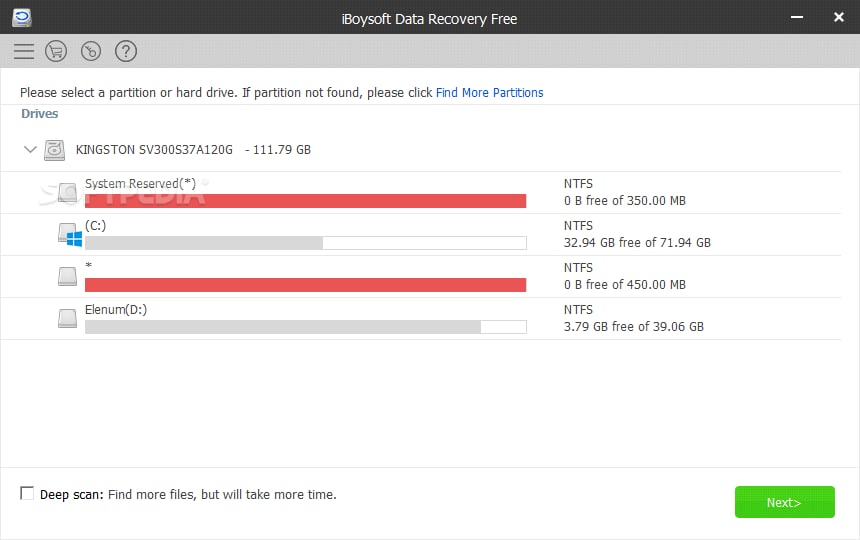The height and width of the screenshot is (540, 860).
Task: Click the KINGSTON hard disk icon
Action: point(55,150)
